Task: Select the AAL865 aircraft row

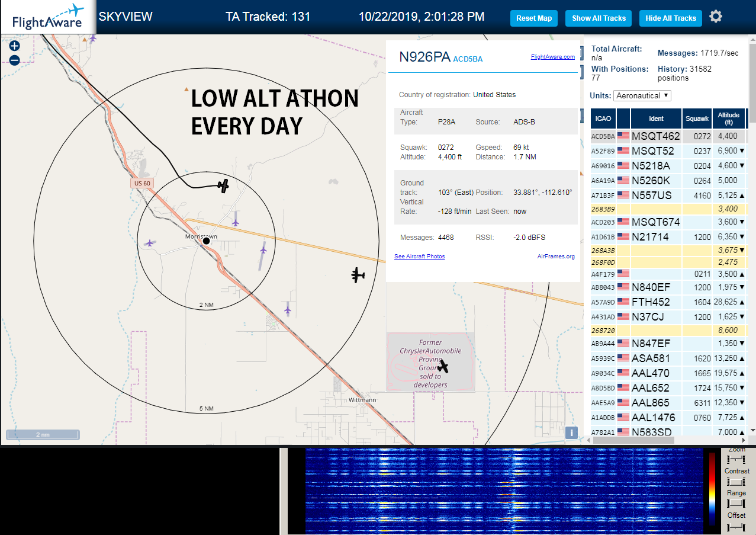Action: (669, 403)
